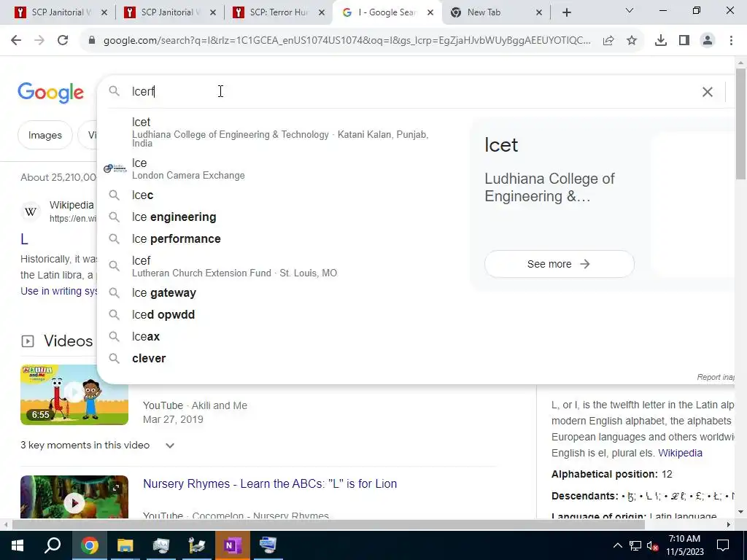Select the Images filter chip
This screenshot has height=560, width=747.
coord(44,135)
